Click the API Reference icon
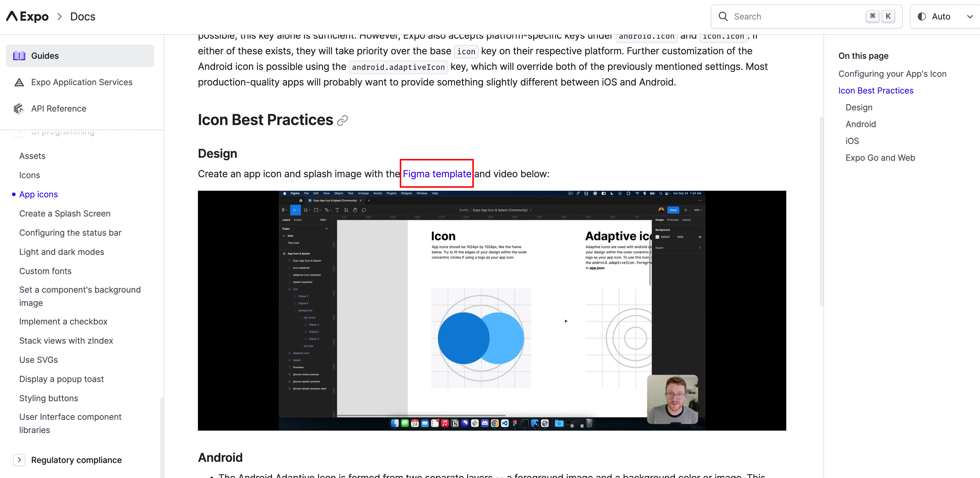 (x=19, y=109)
